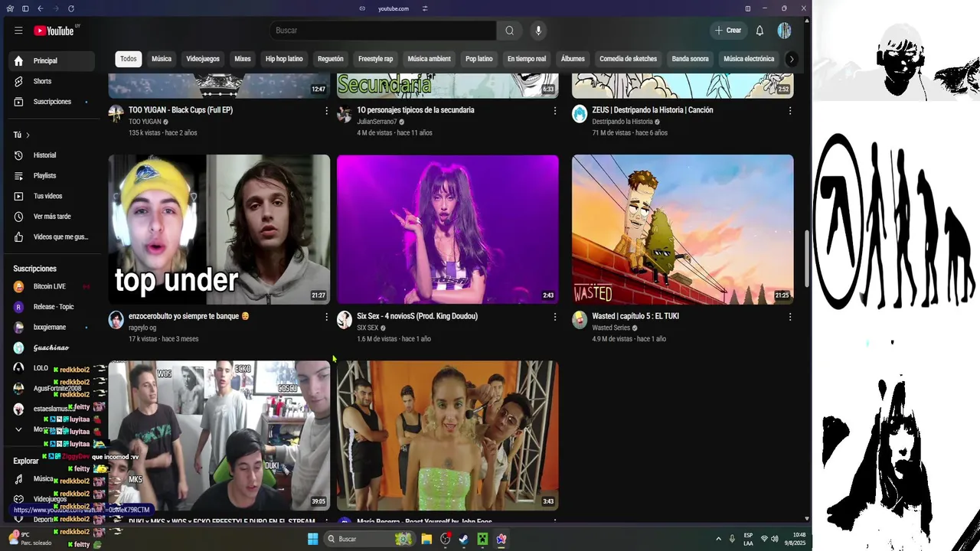Click the Windows taskbar Buscar search box
Screen dimensions: 980x551
click(x=370, y=539)
